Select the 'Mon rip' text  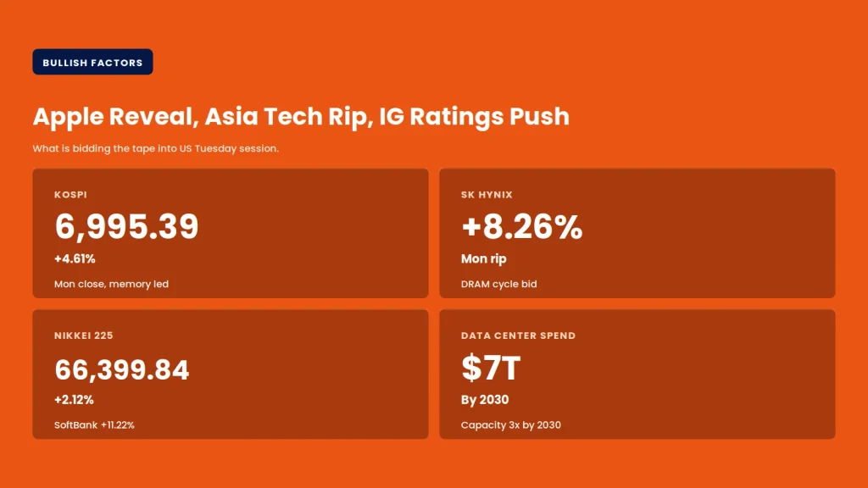484,259
